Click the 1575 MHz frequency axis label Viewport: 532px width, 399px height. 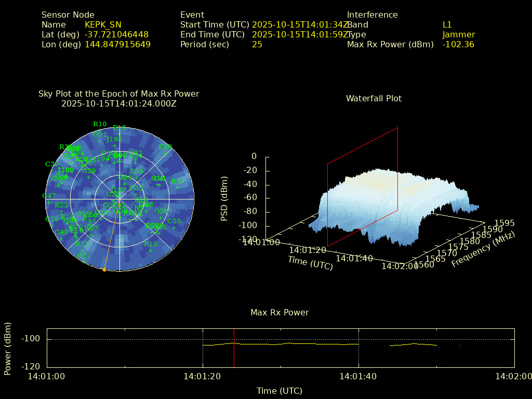click(458, 247)
